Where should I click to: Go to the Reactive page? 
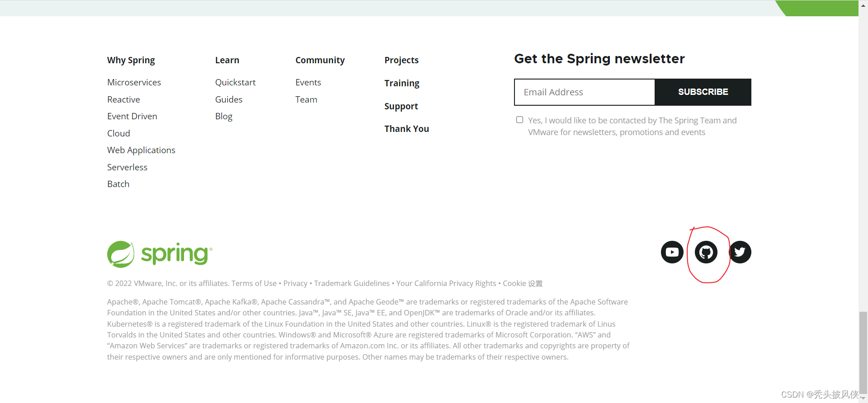[123, 99]
